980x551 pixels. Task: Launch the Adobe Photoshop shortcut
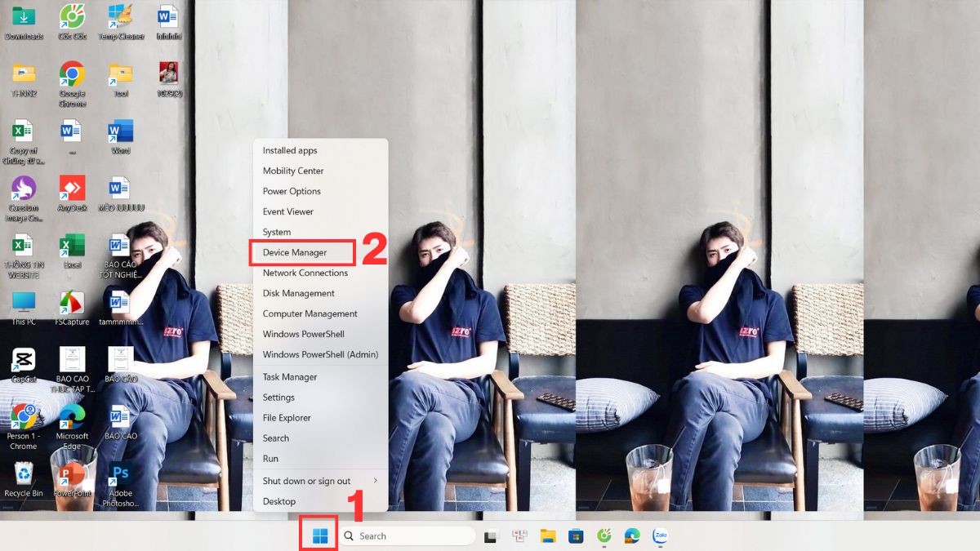point(121,485)
